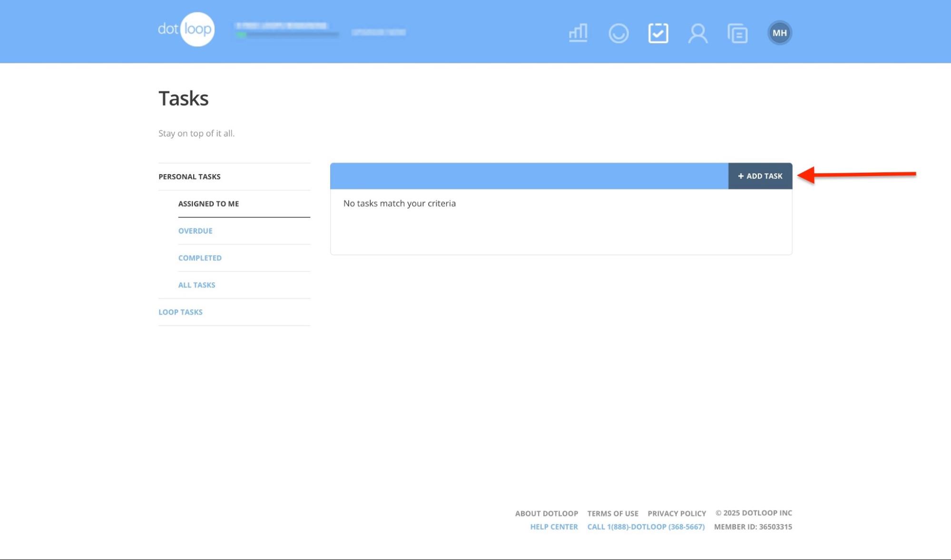Image resolution: width=951 pixels, height=560 pixels.
Task: Open the Reports chart icon in navbar
Action: 577,33
